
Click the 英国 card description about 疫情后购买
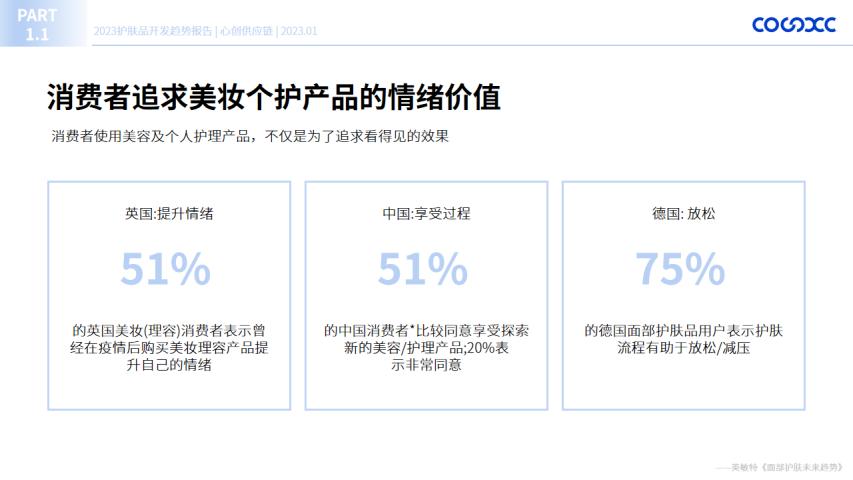[x=169, y=347]
